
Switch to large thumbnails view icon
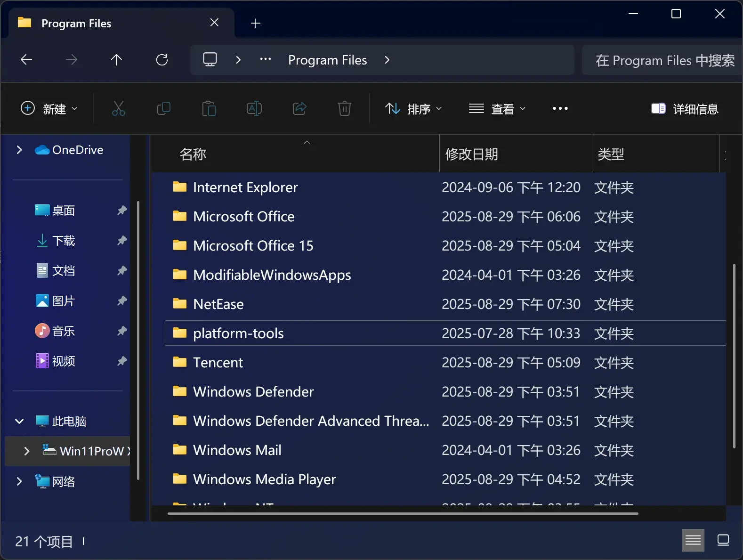tap(723, 540)
